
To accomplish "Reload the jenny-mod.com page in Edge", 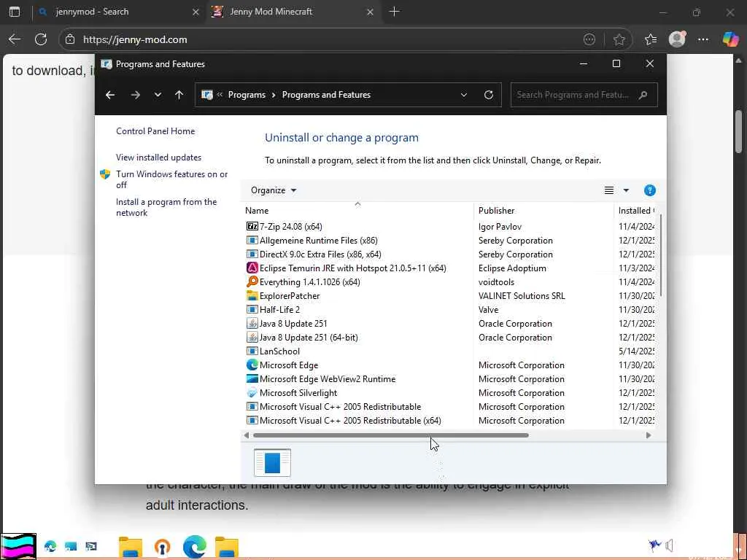I will click(41, 39).
